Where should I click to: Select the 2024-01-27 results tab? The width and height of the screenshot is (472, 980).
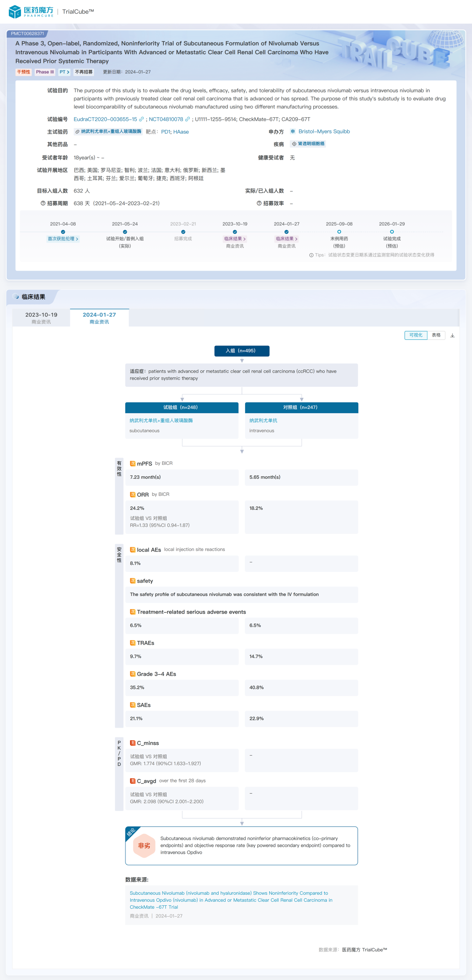(x=99, y=318)
